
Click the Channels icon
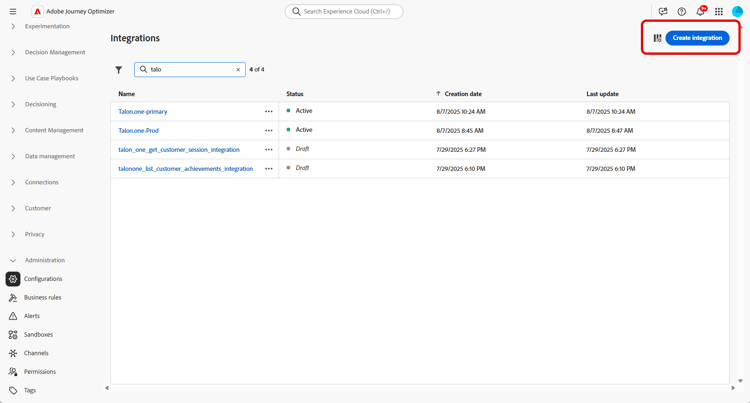tap(13, 353)
